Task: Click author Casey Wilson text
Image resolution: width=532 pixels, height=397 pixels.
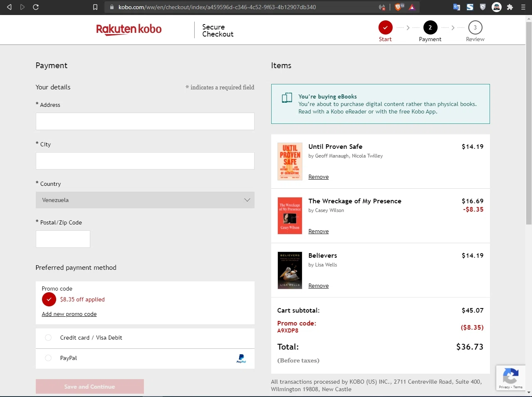Action: tap(329, 210)
